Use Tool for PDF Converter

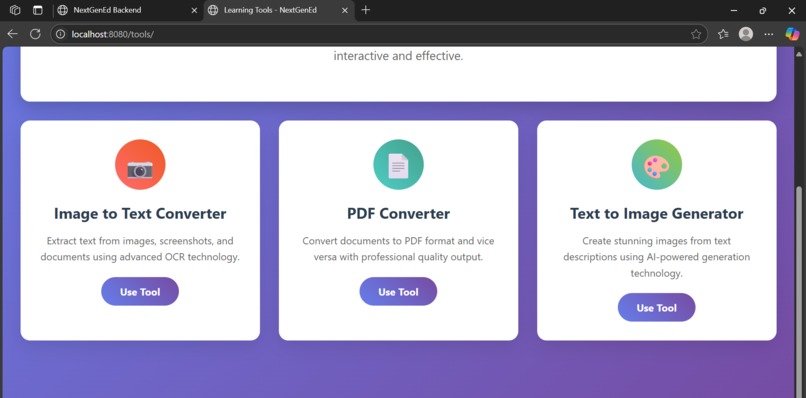tap(398, 292)
